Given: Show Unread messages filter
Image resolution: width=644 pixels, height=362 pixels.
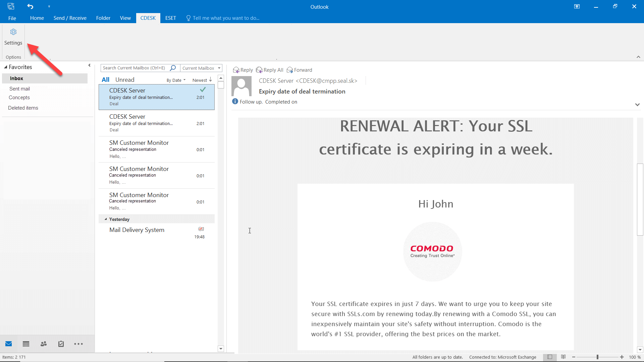Looking at the screenshot, I should pos(125,80).
